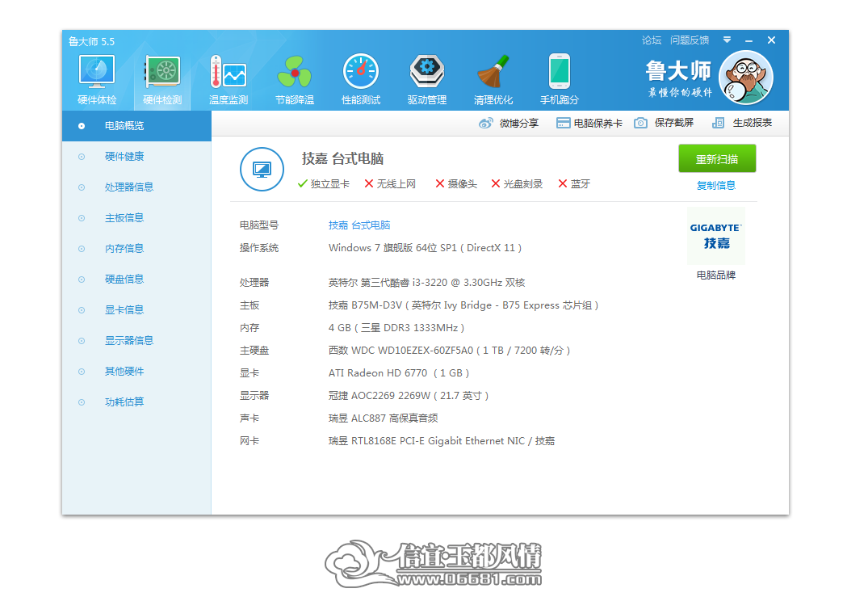The width and height of the screenshot is (868, 597).
Task: Switch to 主板信息 sidebar item
Action: tap(136, 218)
